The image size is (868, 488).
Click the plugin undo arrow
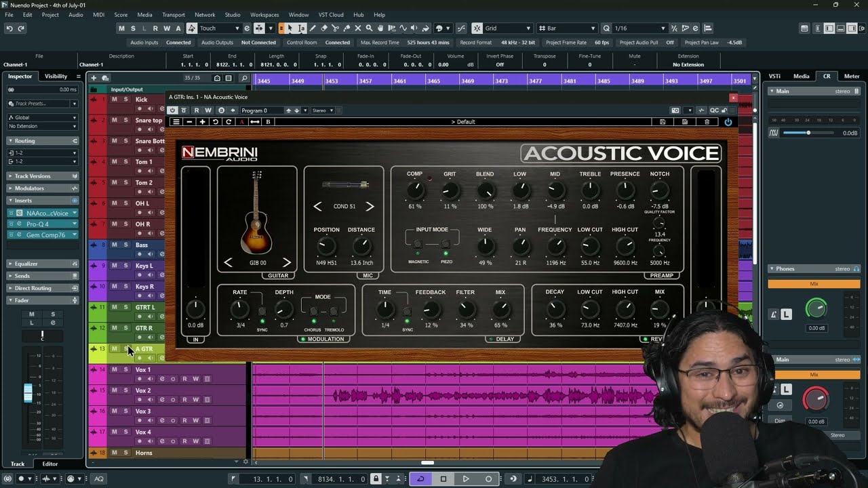click(x=215, y=122)
